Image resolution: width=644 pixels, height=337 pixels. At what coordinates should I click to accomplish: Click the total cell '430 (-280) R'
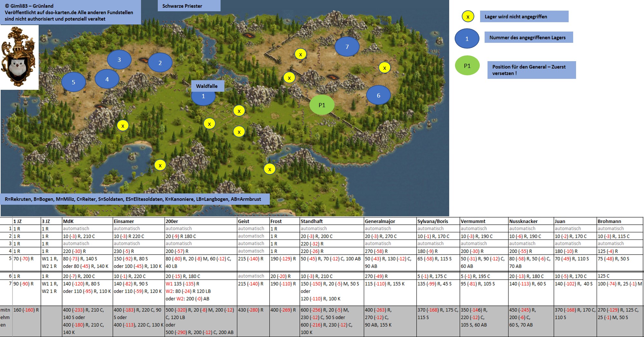tap(253, 321)
